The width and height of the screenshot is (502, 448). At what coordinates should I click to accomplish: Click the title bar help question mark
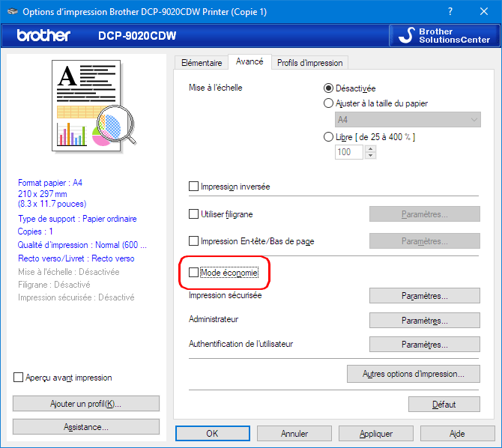pyautogui.click(x=450, y=12)
